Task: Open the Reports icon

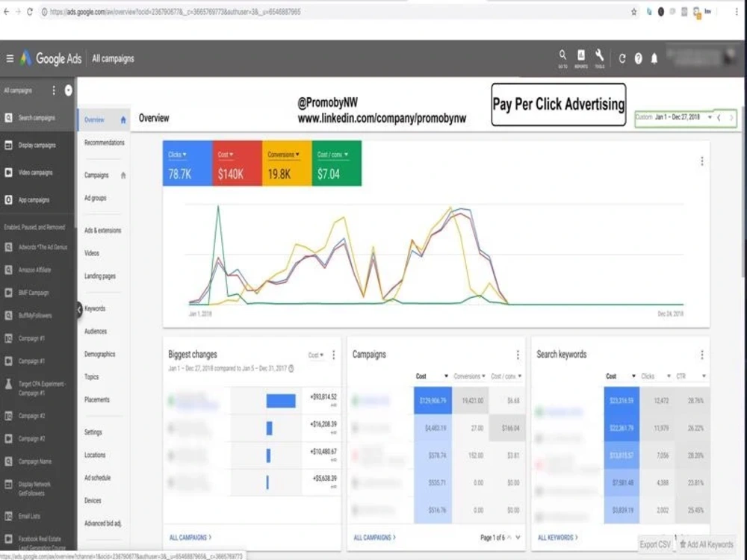Action: click(x=580, y=59)
